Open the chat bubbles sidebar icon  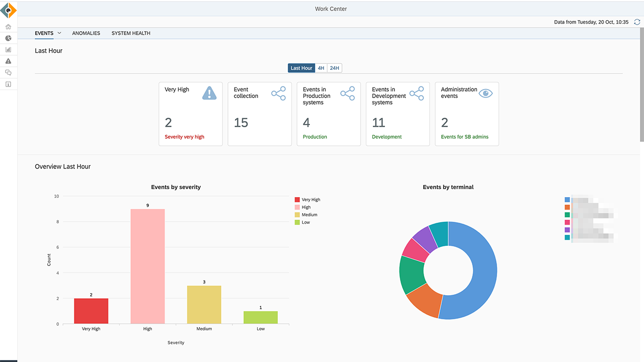click(x=8, y=72)
